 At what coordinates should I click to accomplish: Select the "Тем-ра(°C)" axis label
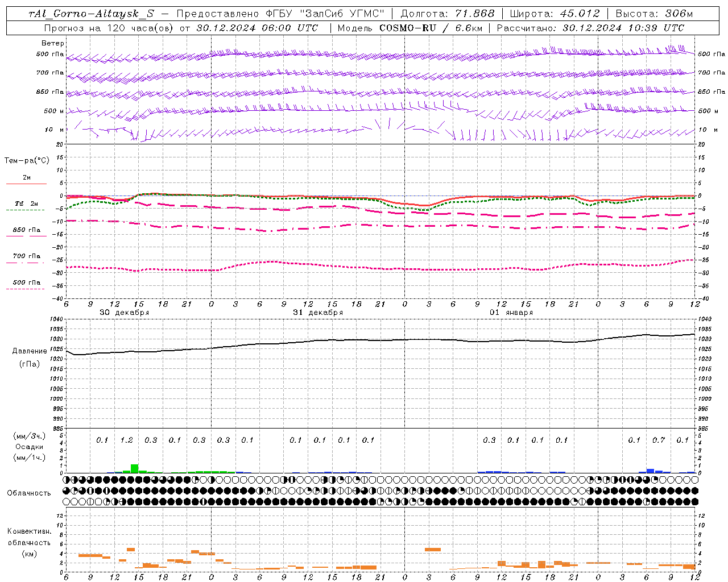click(27, 161)
